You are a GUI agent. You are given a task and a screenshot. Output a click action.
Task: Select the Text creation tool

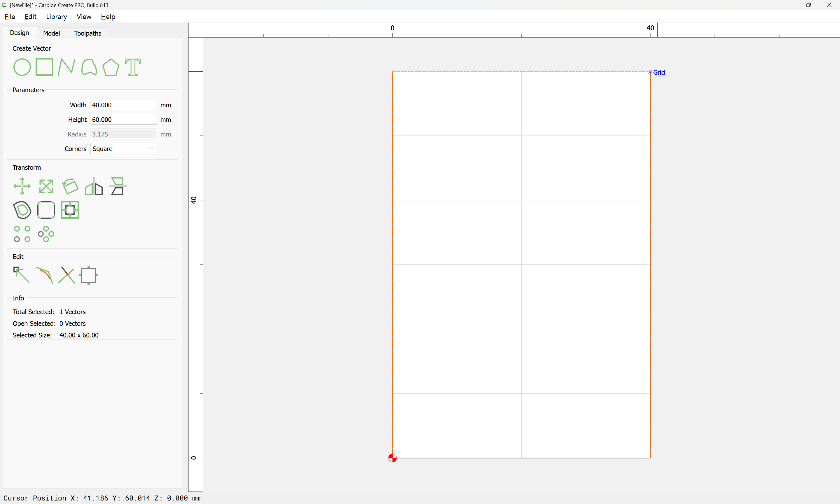[x=133, y=67]
